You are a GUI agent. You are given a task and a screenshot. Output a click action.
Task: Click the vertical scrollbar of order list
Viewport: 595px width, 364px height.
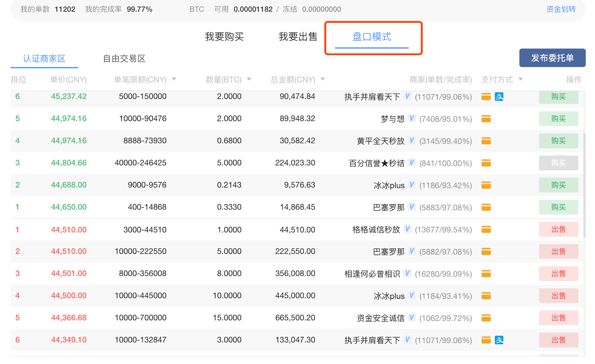pos(584,186)
